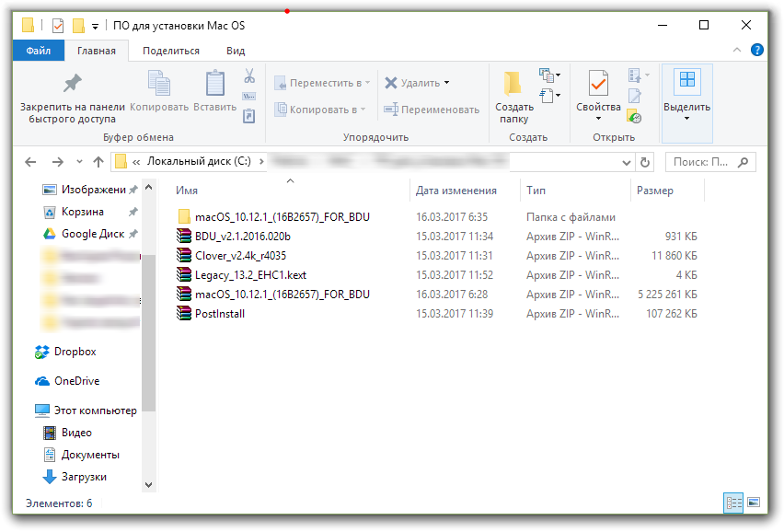Click the Paste clipboard icon
Viewport: 784px width, 532px height.
pyautogui.click(x=214, y=85)
